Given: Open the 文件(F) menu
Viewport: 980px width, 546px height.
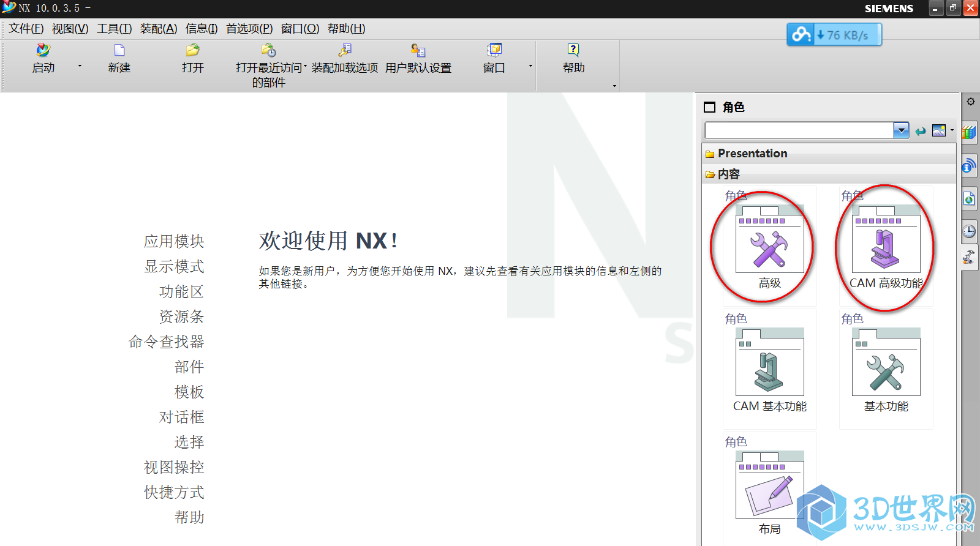Looking at the screenshot, I should (26, 29).
